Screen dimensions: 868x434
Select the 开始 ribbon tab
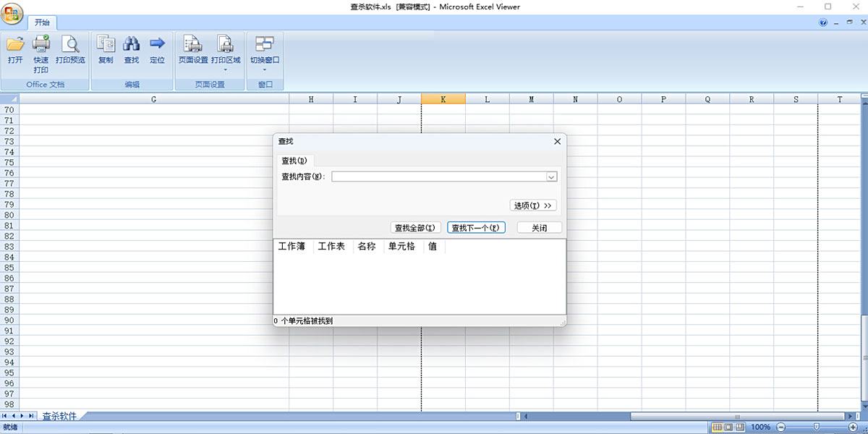click(x=42, y=22)
